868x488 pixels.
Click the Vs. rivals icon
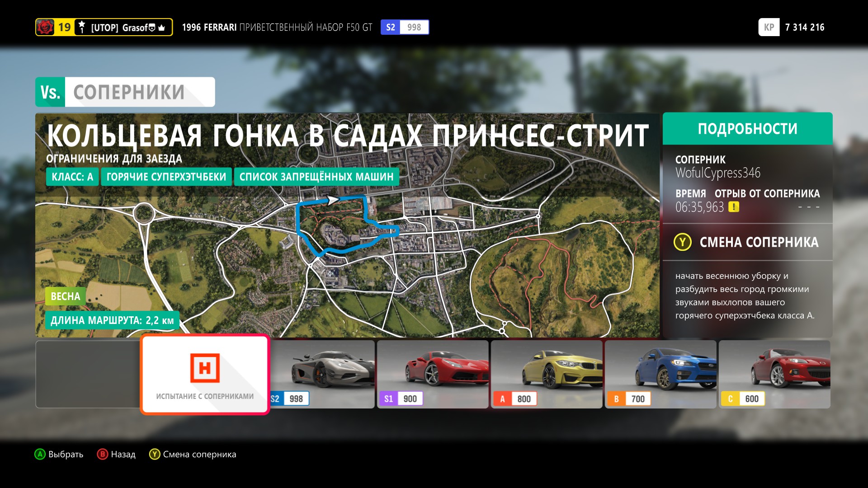click(50, 92)
